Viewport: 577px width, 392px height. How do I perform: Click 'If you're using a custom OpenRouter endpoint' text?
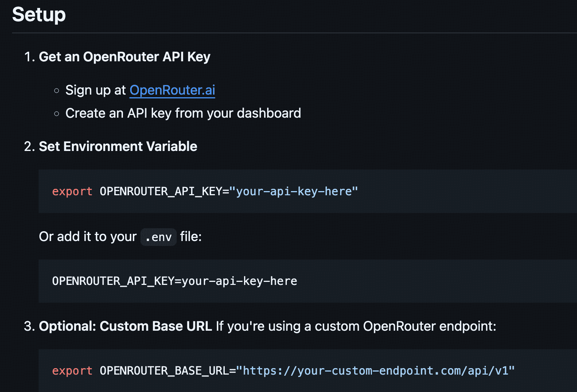click(356, 326)
